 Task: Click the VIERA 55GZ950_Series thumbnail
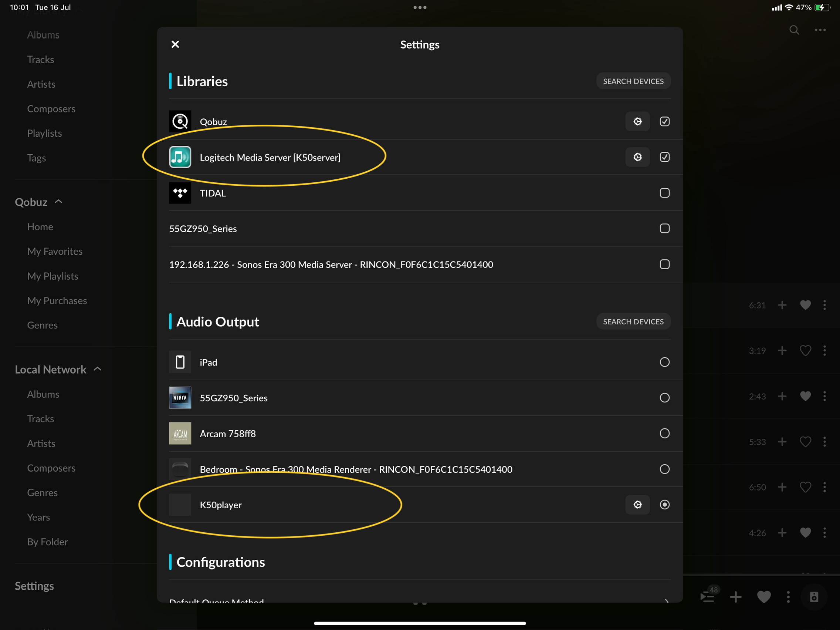click(x=180, y=398)
